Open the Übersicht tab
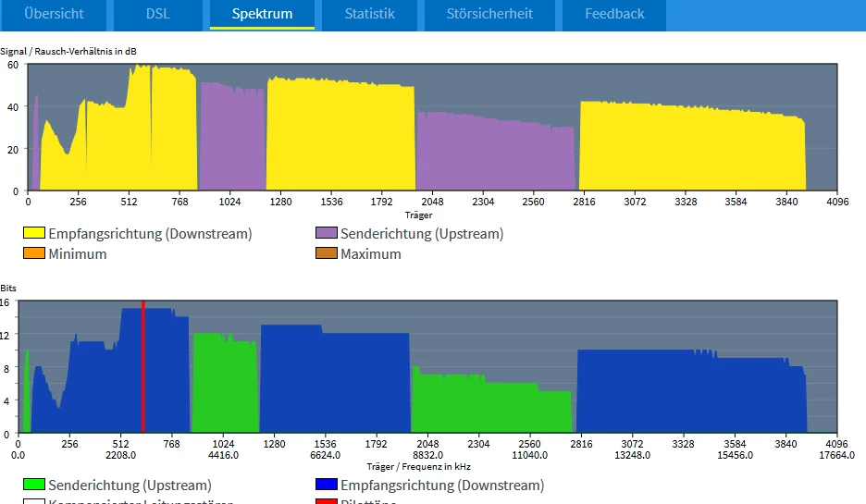 click(54, 15)
